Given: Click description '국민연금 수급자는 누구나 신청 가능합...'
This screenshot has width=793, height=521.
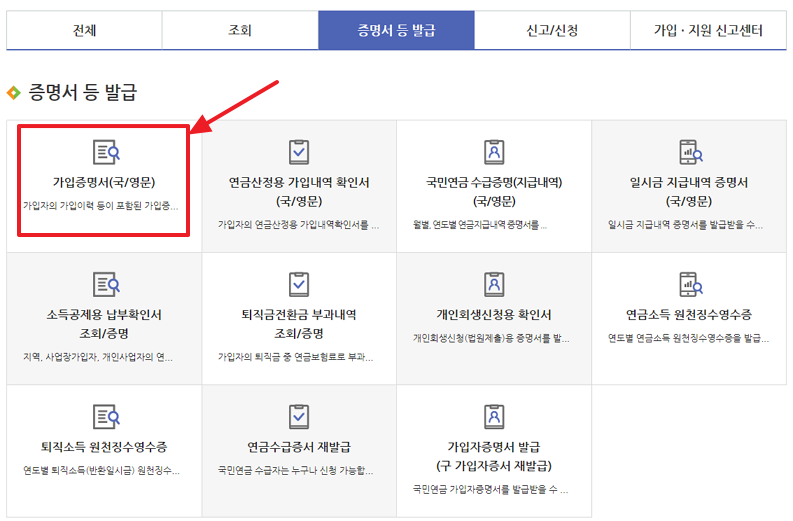Looking at the screenshot, I should (x=296, y=471).
